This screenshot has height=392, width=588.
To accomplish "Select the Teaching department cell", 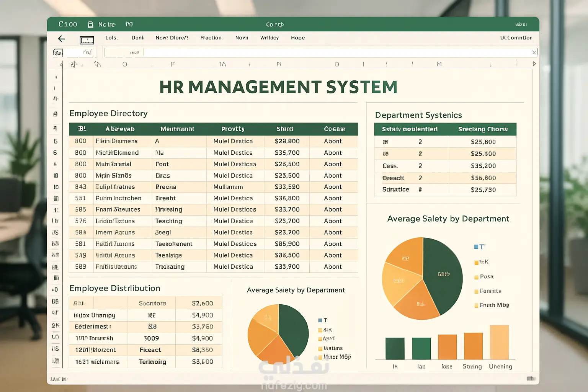I will click(x=179, y=221).
